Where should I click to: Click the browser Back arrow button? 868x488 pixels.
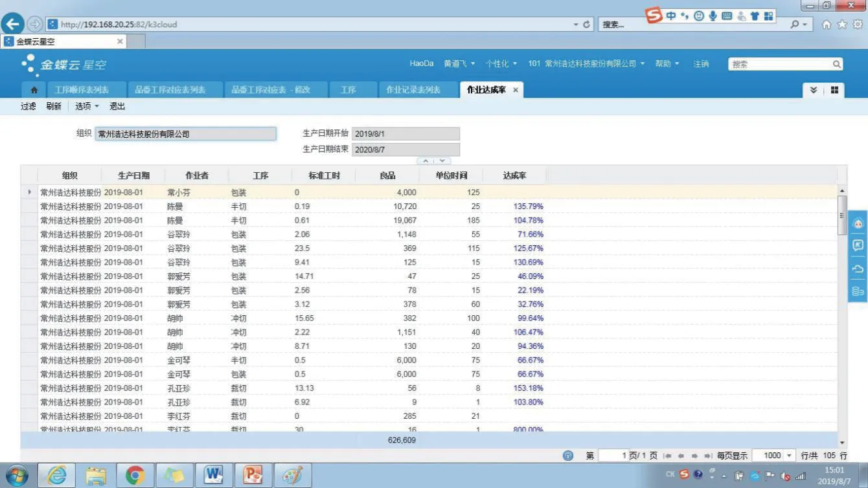(13, 25)
